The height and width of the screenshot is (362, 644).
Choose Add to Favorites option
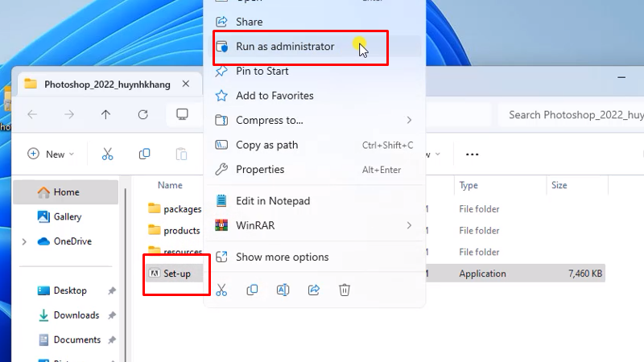[x=275, y=96]
